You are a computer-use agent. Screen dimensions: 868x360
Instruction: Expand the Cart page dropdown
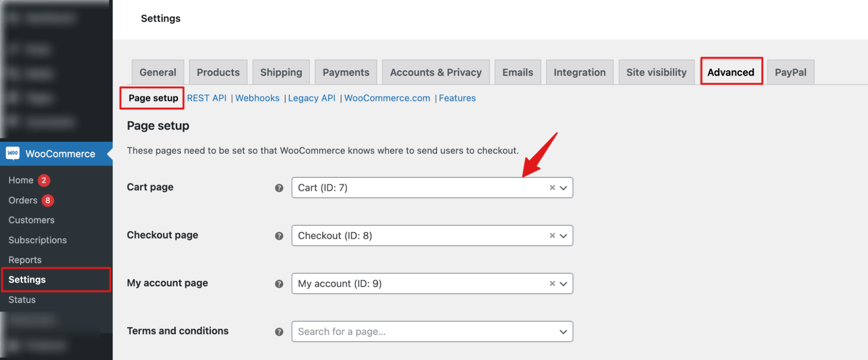564,188
